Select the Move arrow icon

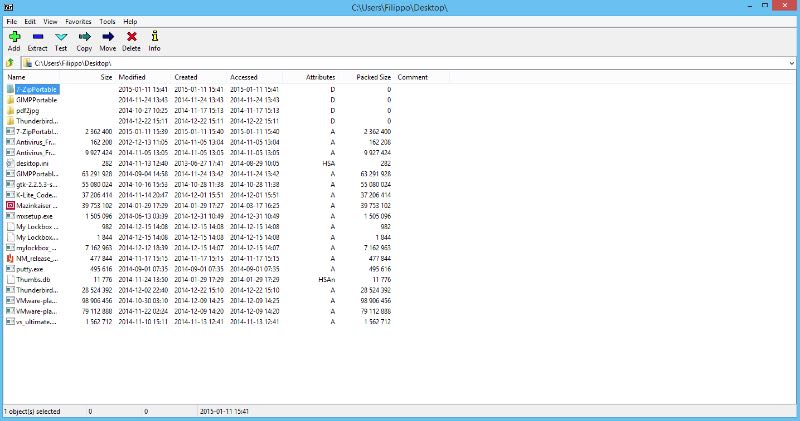pos(108,40)
